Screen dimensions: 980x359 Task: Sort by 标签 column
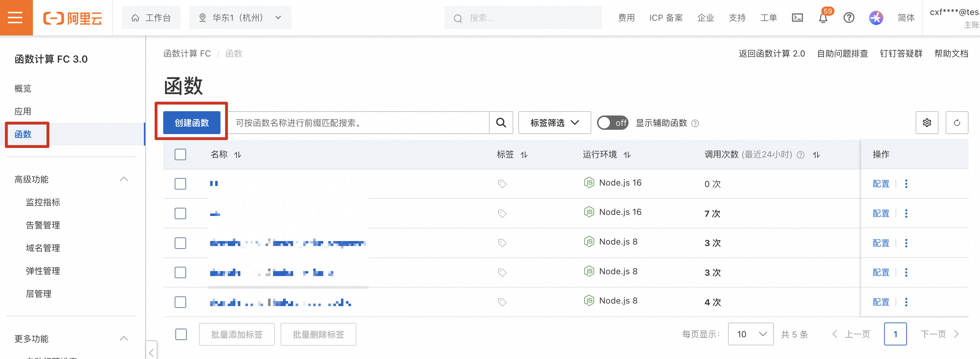pos(524,154)
